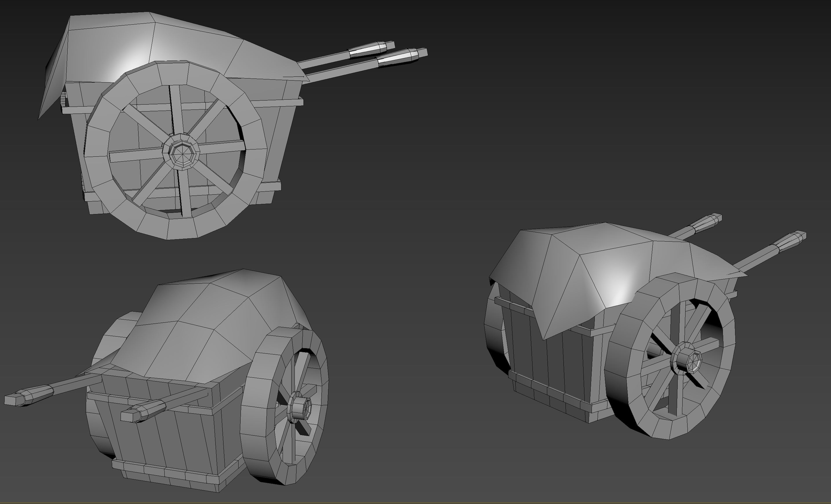This screenshot has height=504, width=831.
Task: Click the wheel hub of the handles-forward cart
Action: tap(299, 408)
